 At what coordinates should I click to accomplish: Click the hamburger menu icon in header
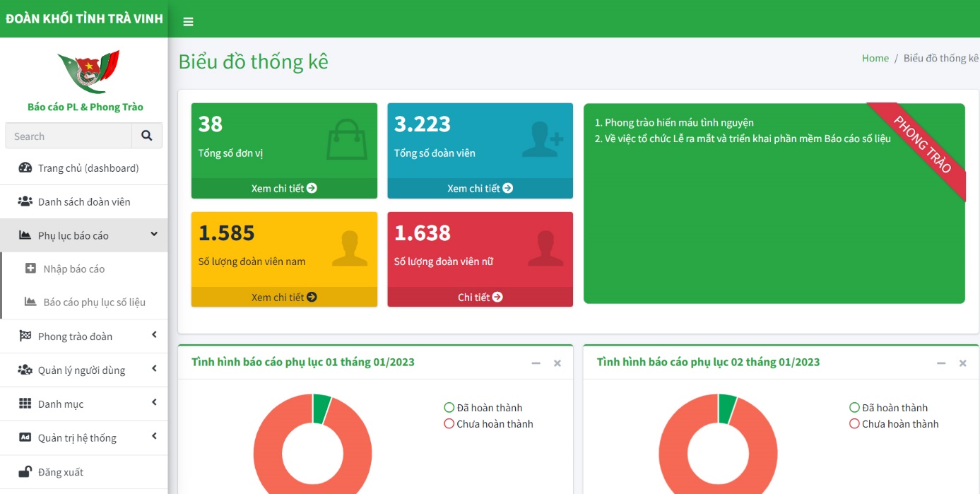188,21
